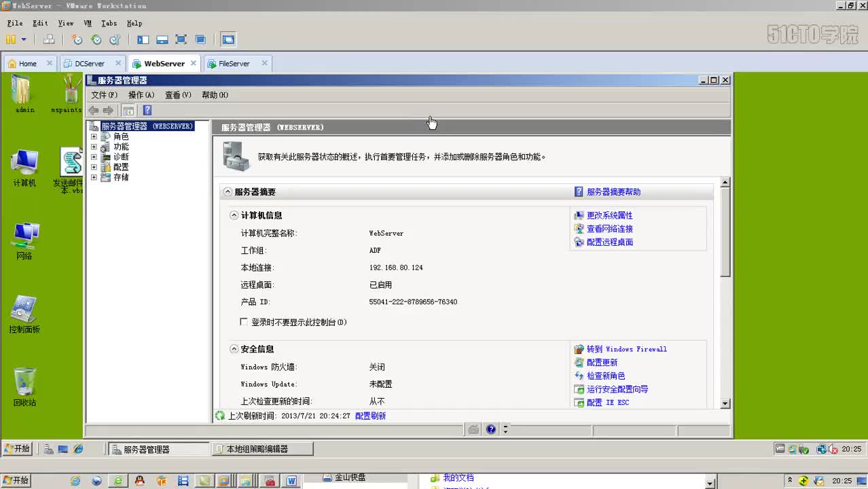The width and height of the screenshot is (868, 489).
Task: Revert to the VM snapshot
Action: click(96, 39)
